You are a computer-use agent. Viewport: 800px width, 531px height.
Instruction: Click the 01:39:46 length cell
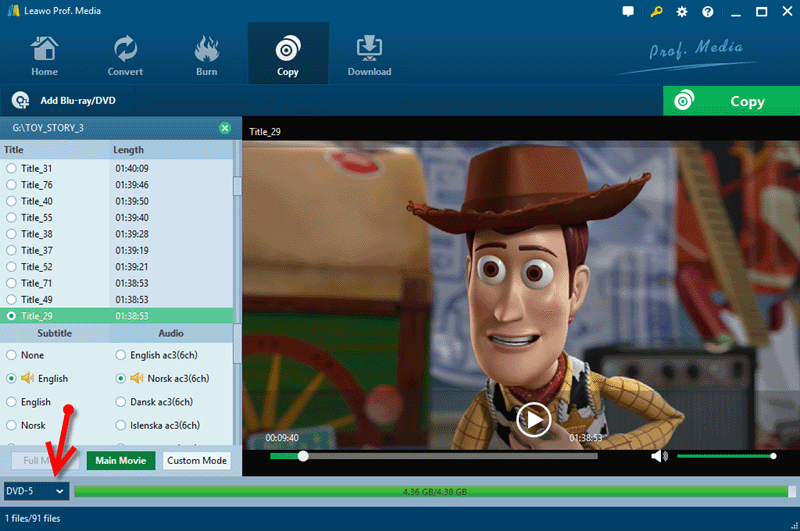(x=132, y=185)
